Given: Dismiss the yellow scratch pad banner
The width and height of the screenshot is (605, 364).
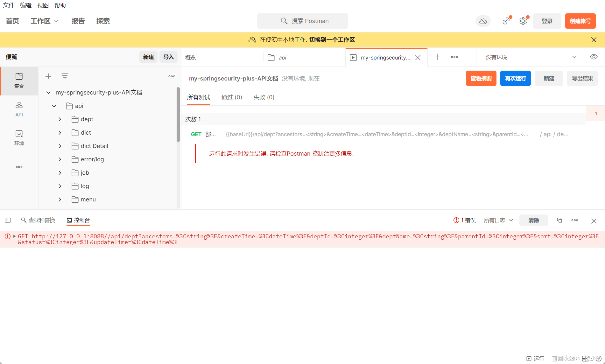Looking at the screenshot, I should point(594,40).
